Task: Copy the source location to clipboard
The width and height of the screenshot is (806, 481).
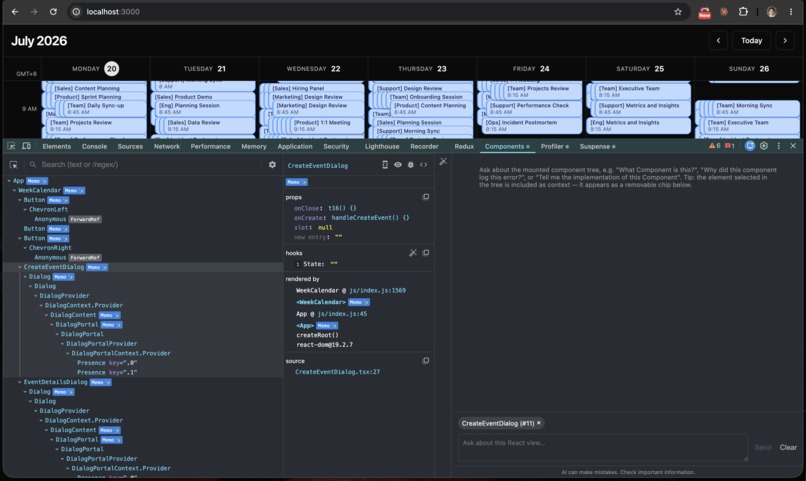Action: [426, 361]
